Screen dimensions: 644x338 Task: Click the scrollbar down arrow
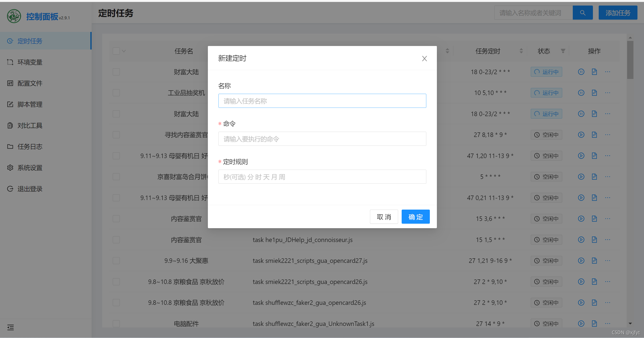coord(630,323)
